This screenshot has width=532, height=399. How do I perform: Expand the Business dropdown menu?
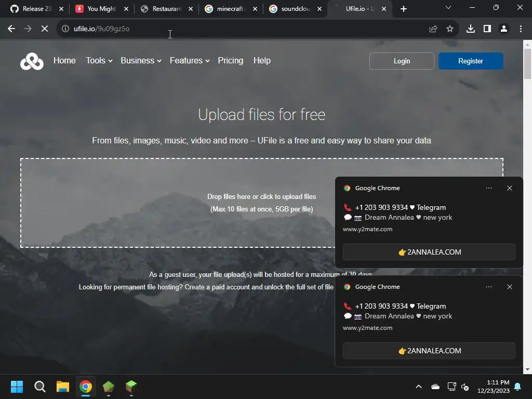coord(141,60)
